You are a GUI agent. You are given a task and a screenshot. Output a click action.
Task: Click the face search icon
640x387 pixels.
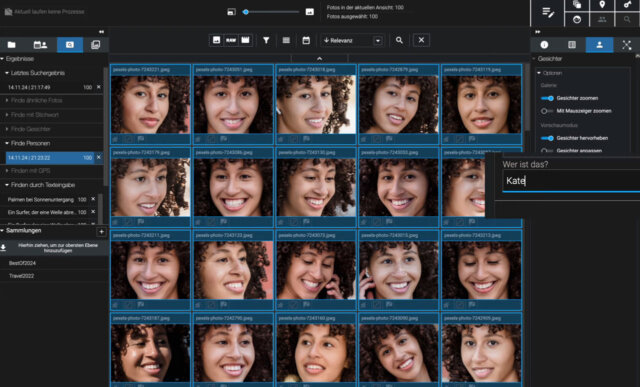[577, 19]
